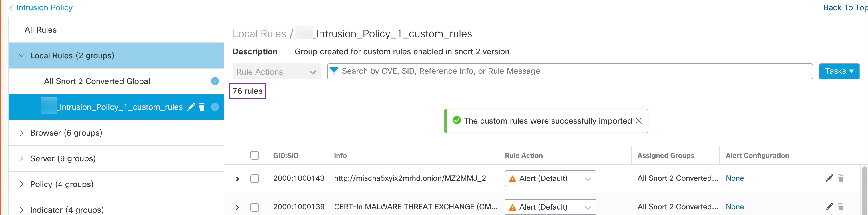Expand the Browser (6 groups) category
The width and height of the screenshot is (868, 215).
tap(21, 133)
